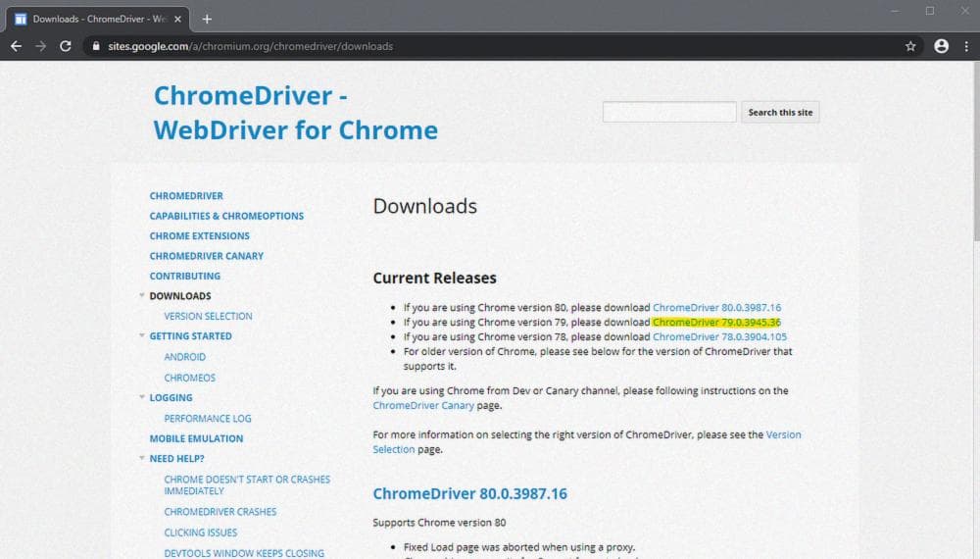Click the Downloads page heading
This screenshot has width=980, height=559.
[425, 206]
